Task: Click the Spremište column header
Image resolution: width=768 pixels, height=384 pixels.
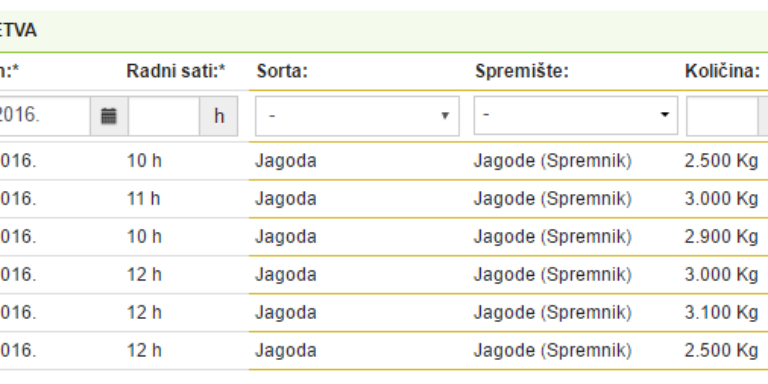Action: point(522,72)
